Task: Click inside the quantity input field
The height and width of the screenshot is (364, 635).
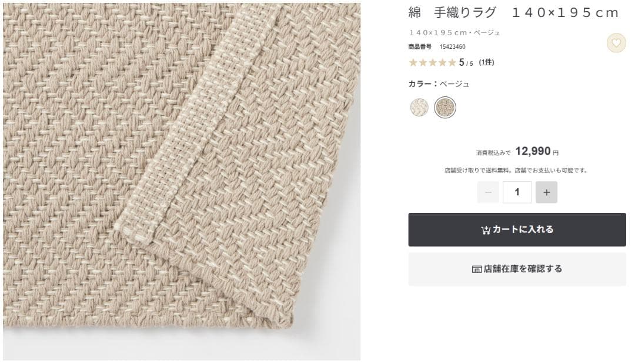Action: click(x=517, y=192)
